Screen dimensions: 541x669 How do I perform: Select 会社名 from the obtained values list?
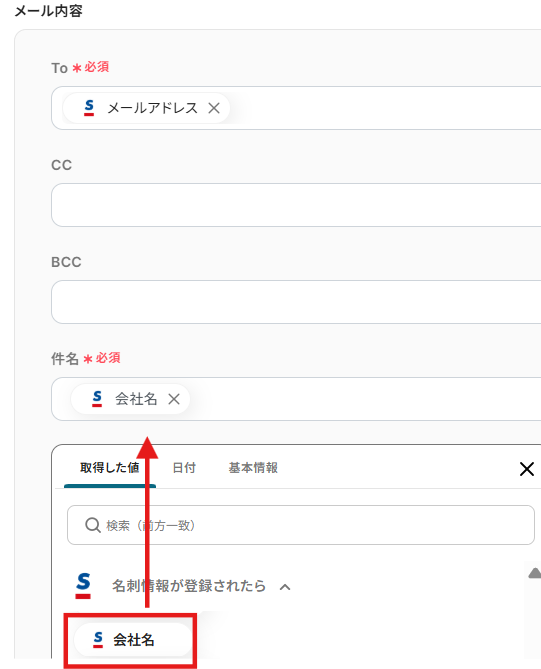133,640
